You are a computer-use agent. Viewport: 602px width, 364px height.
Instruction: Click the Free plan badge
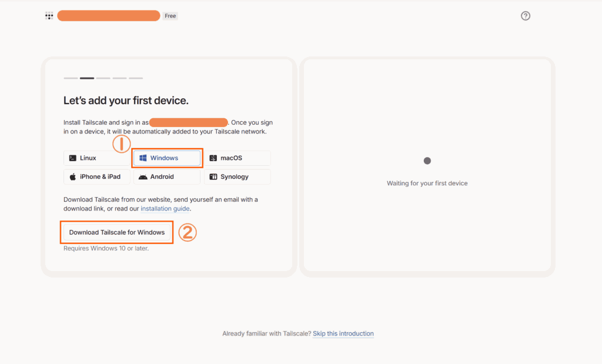[170, 16]
